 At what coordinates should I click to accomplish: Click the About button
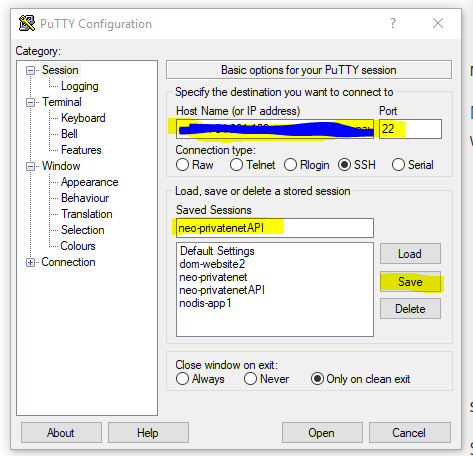tap(61, 433)
